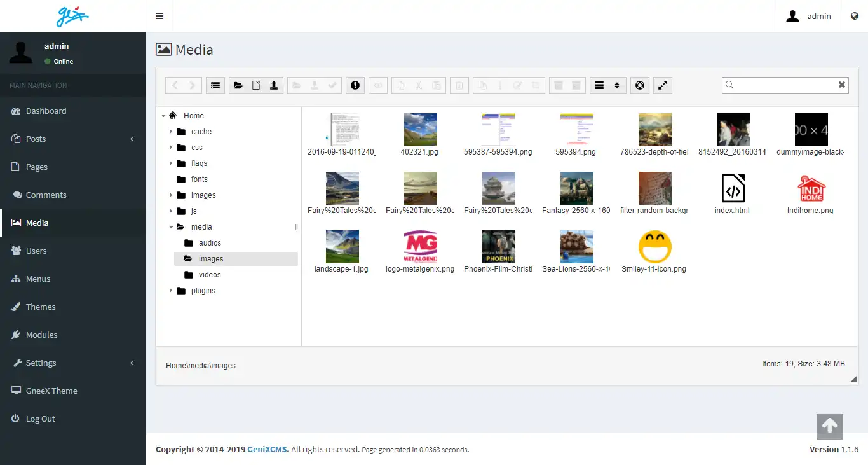Click the back-to-top arrow button
The width and height of the screenshot is (868, 465).
click(x=830, y=426)
